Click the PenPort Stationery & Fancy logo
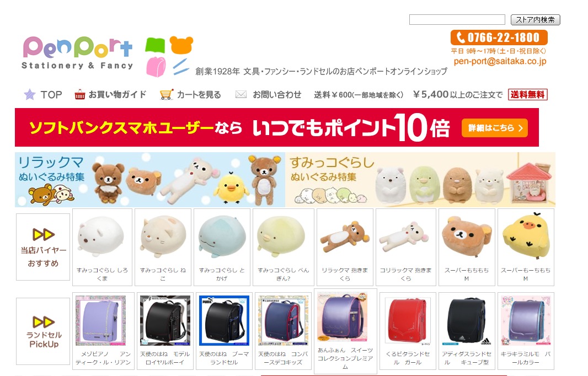This screenshot has height=376, width=588. tap(77, 53)
